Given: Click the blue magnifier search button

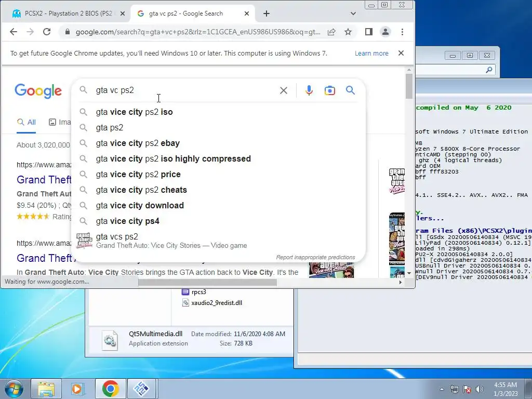Looking at the screenshot, I should click(351, 90).
